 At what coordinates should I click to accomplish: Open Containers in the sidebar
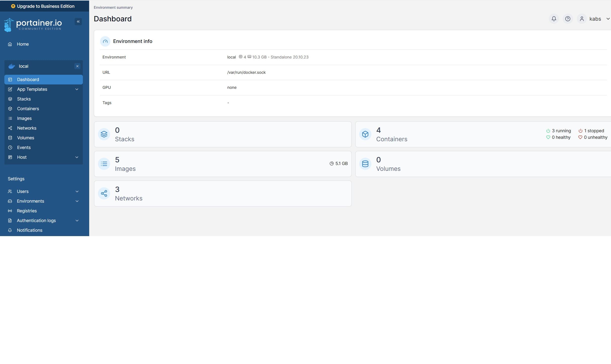tap(28, 109)
